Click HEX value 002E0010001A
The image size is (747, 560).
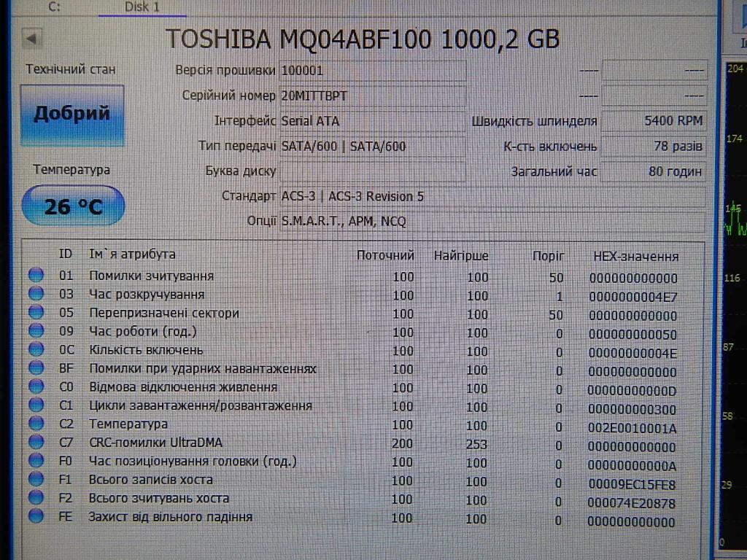coord(632,428)
